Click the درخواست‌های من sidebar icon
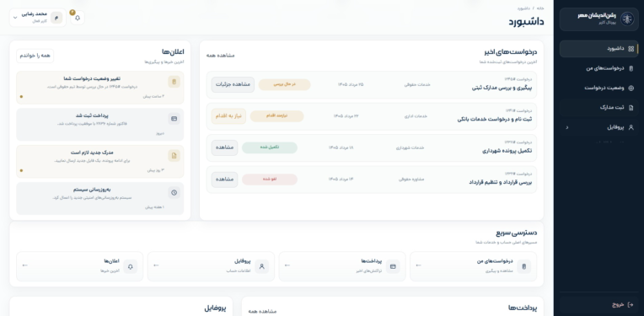This screenshot has height=316, width=644. click(631, 68)
